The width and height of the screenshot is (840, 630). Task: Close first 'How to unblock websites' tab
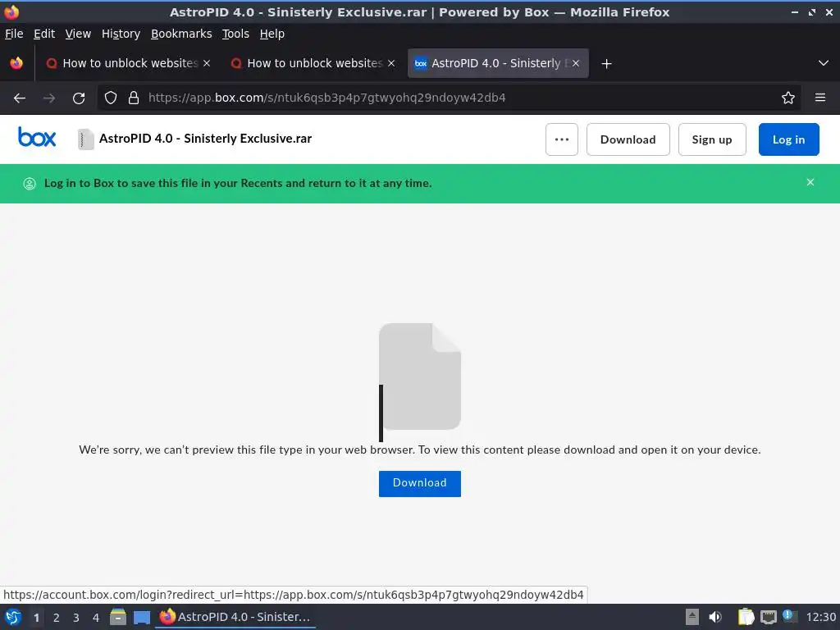207,63
